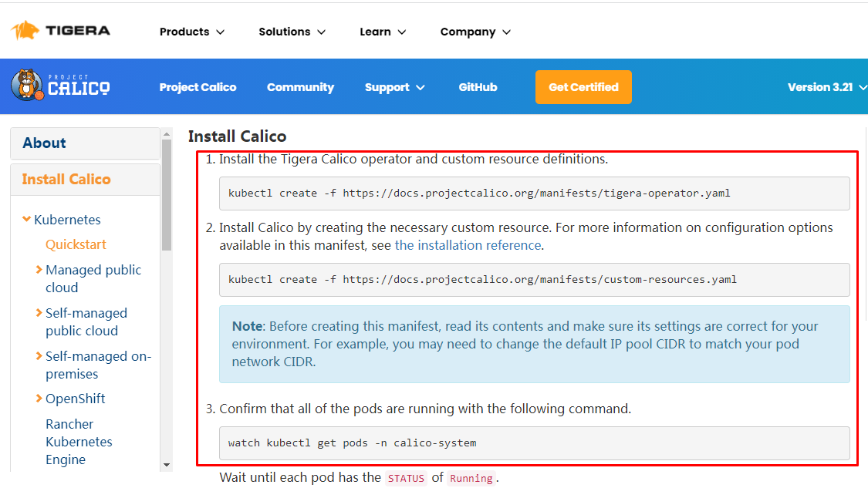Image resolution: width=868 pixels, height=488 pixels.
Task: Collapse the Kubernetes tree node
Action: click(26, 219)
